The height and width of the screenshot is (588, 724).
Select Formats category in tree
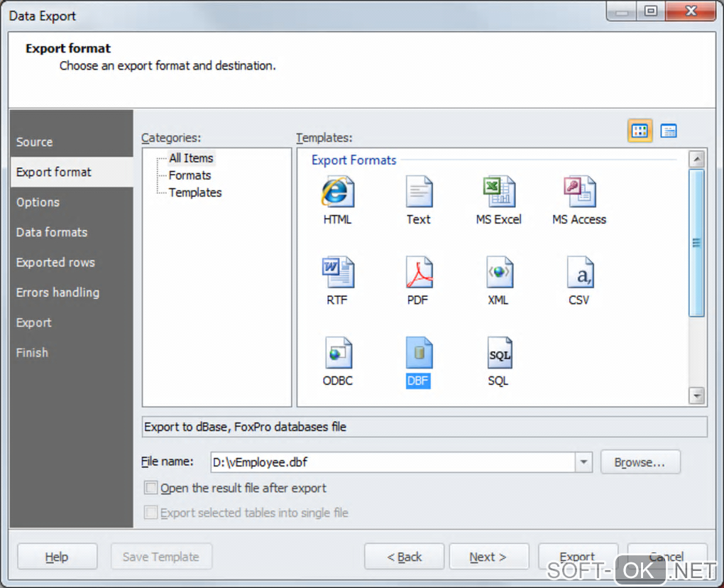(x=190, y=175)
